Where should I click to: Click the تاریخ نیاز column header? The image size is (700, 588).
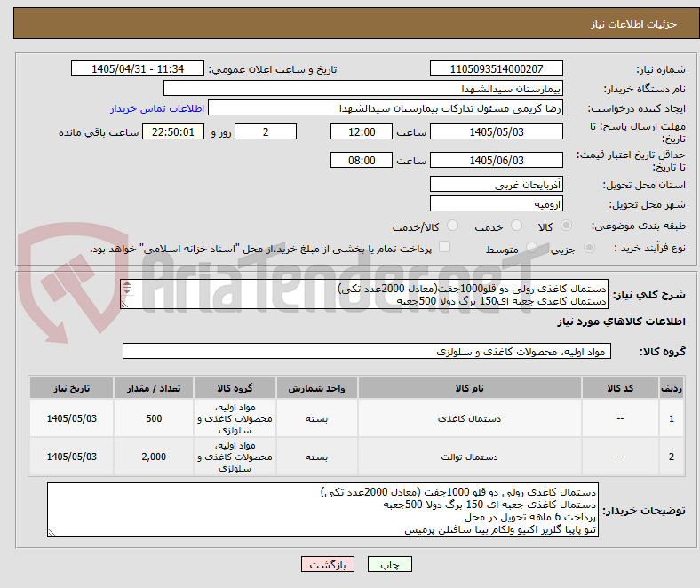[x=71, y=388]
